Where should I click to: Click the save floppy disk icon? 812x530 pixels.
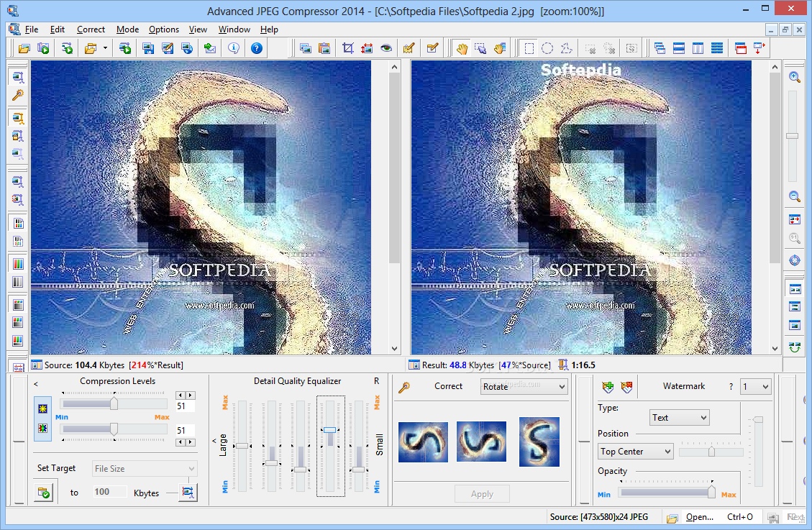tap(148, 49)
